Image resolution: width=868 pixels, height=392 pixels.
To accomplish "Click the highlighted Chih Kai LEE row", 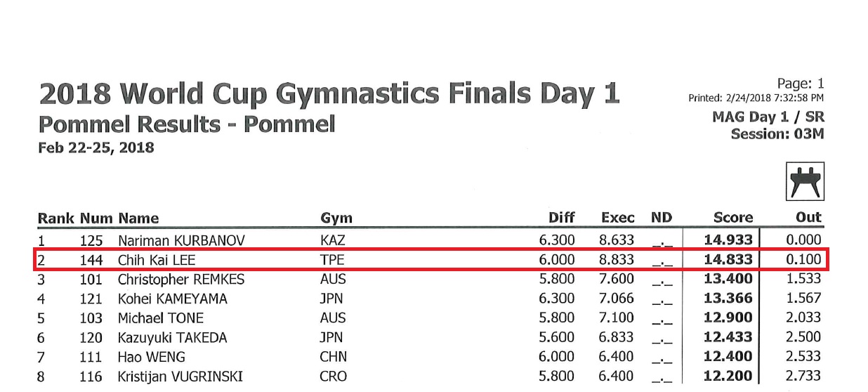I will coord(432,260).
